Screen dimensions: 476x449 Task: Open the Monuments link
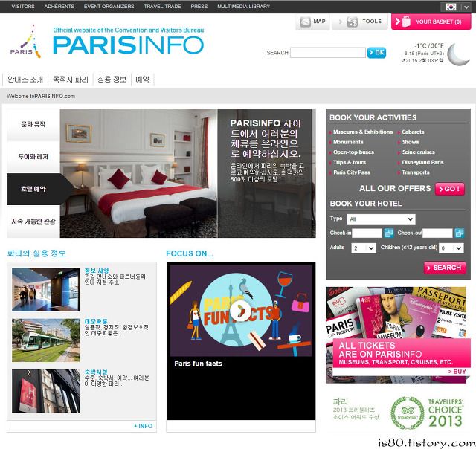coord(348,142)
